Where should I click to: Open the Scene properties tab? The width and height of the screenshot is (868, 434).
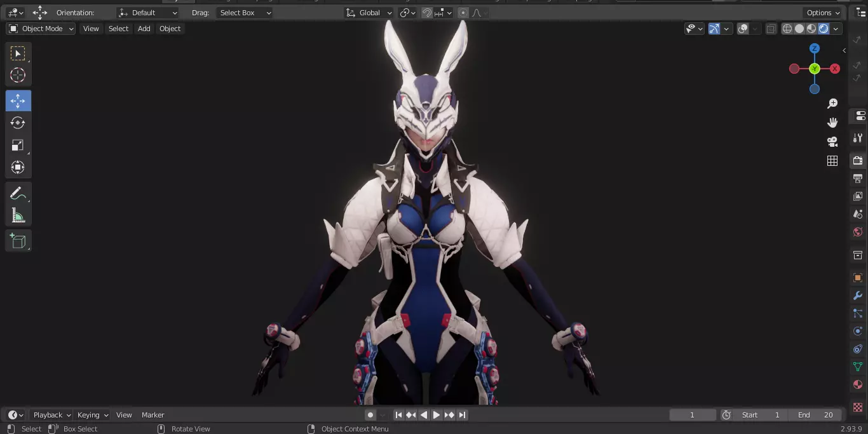(x=858, y=214)
